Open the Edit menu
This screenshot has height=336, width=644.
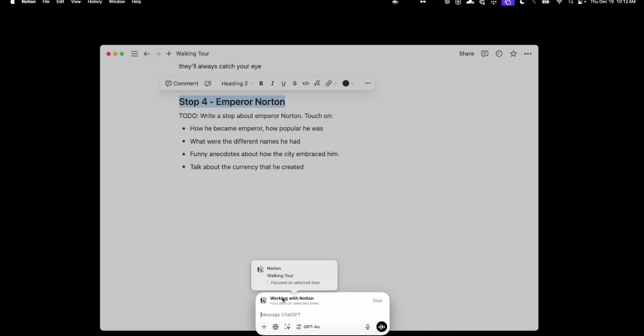pos(60,2)
